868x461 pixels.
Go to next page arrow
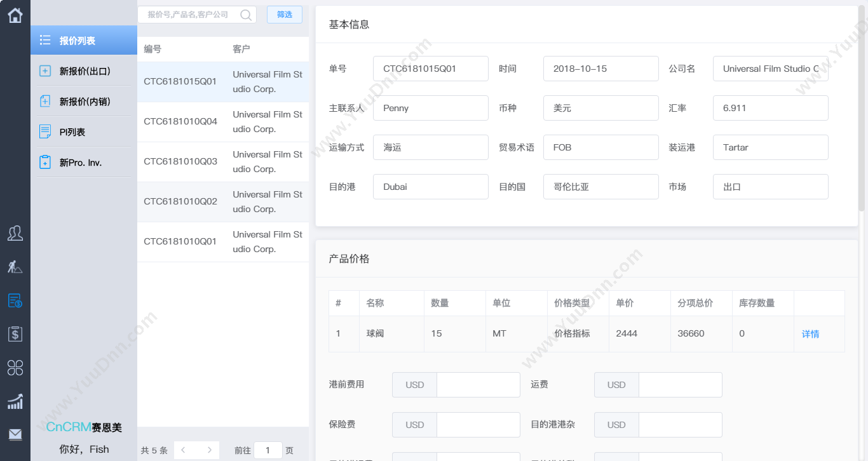click(x=209, y=450)
